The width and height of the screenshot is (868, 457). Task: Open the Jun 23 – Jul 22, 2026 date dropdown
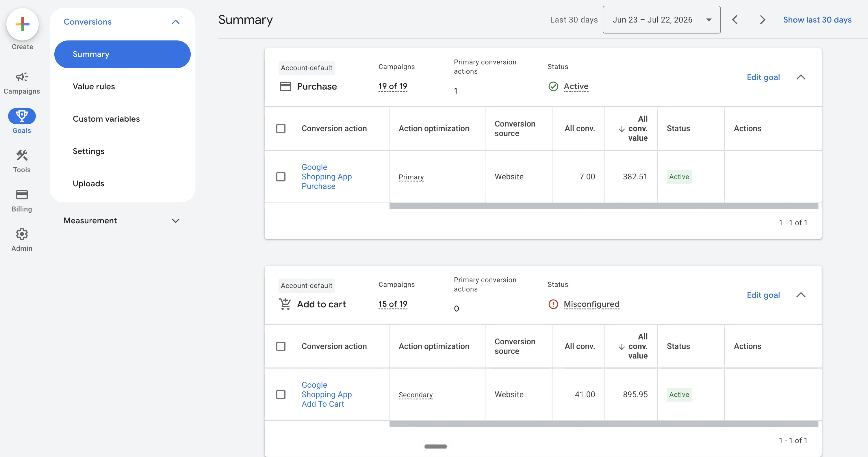(661, 20)
